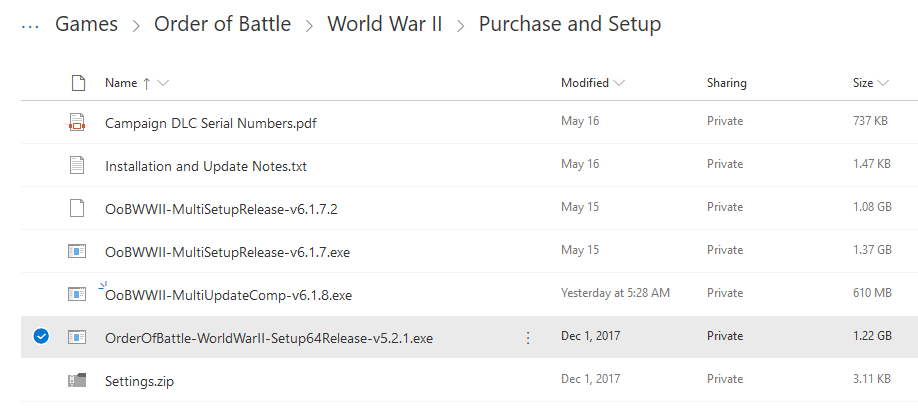Click the text file icon for Installation Notes

point(77,165)
